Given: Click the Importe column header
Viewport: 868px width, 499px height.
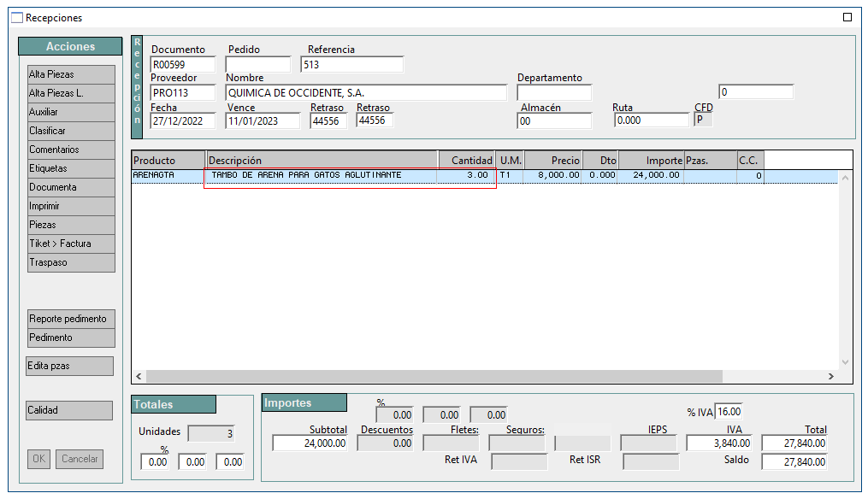Looking at the screenshot, I should (x=652, y=161).
